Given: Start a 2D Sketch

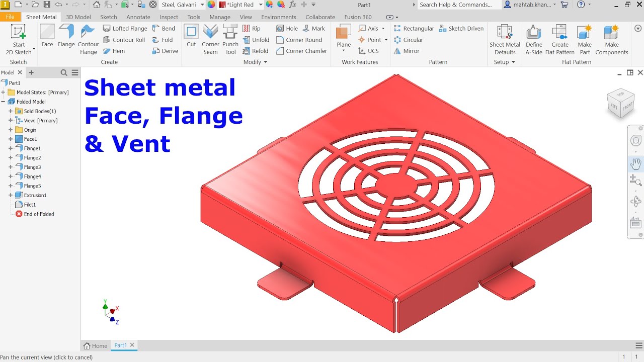Looking at the screenshot, I should [19, 40].
